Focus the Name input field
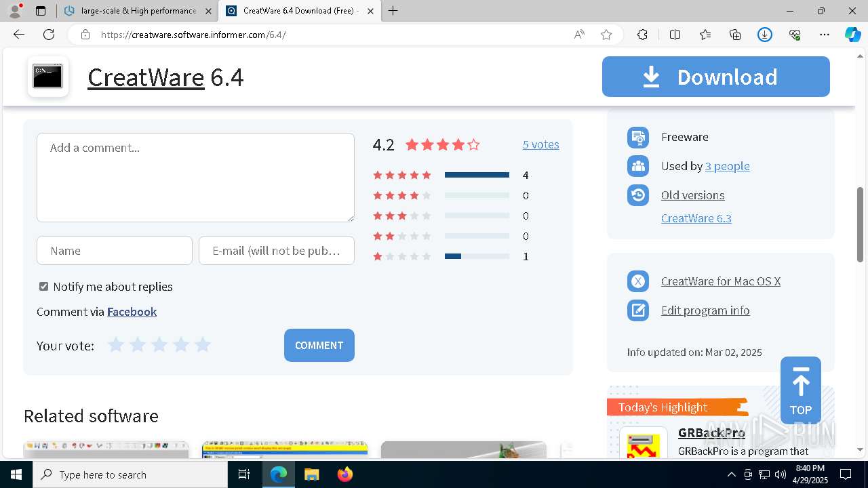The height and width of the screenshot is (488, 868). coord(115,251)
